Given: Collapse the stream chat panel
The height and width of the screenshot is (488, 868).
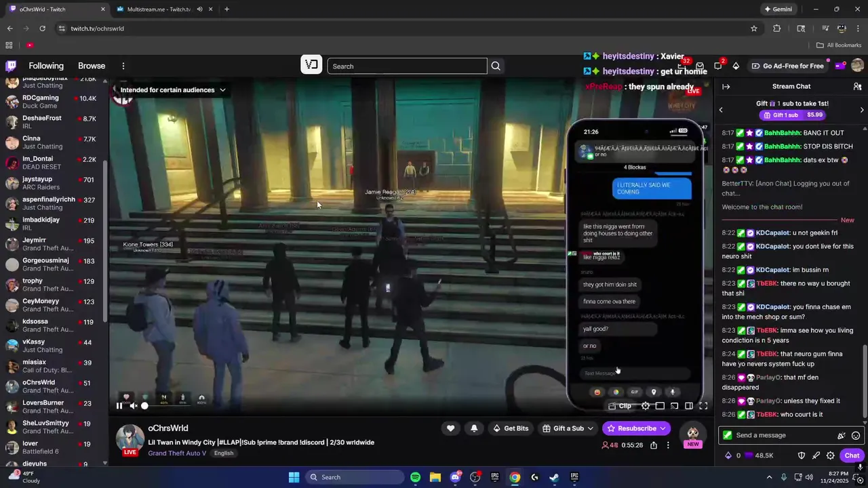Looking at the screenshot, I should 726,86.
